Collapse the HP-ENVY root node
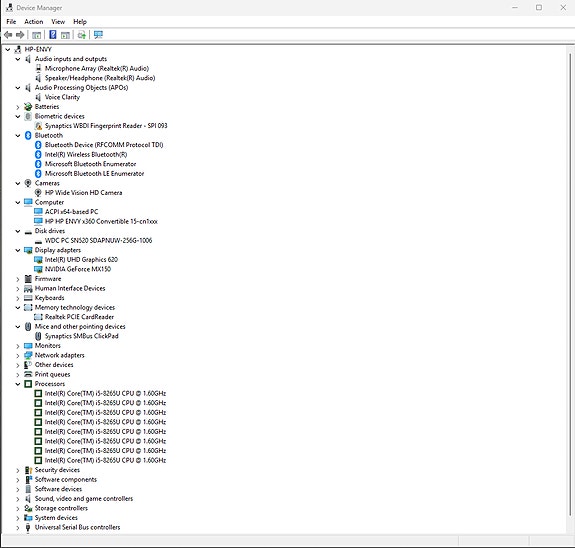575x548 pixels. [x=8, y=49]
